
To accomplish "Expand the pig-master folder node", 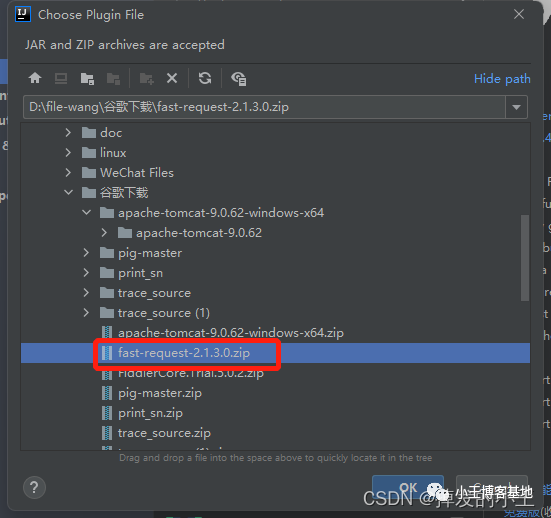I will (86, 253).
